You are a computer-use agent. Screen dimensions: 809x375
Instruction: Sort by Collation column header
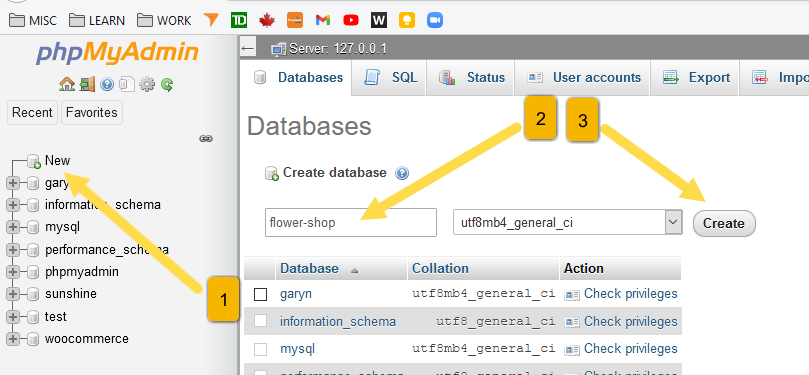pyautogui.click(x=440, y=269)
